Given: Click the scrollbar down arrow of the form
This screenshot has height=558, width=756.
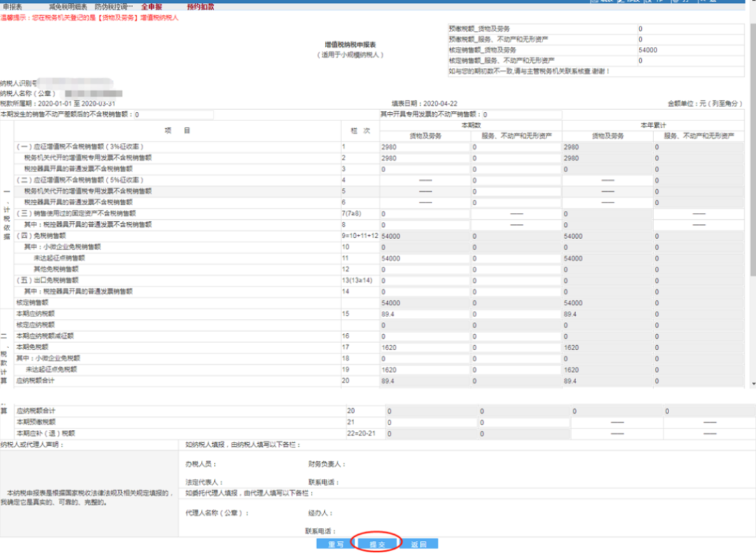Looking at the screenshot, I should pyautogui.click(x=752, y=384).
